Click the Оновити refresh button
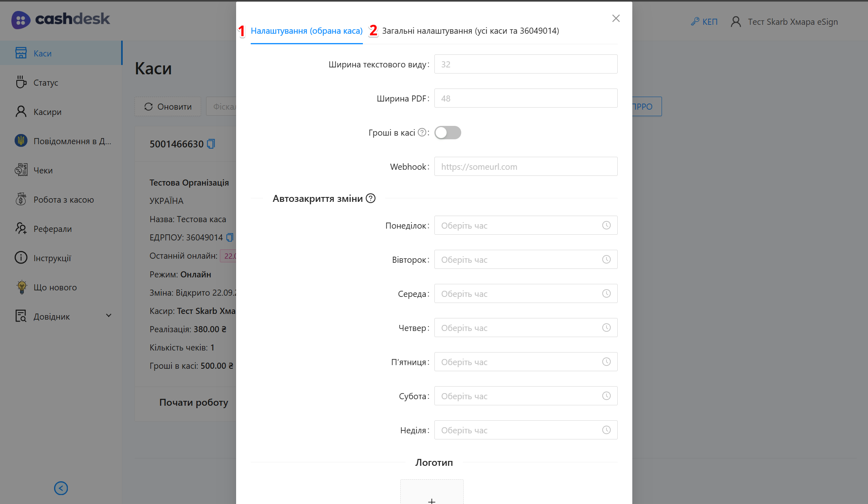The width and height of the screenshot is (868, 504). click(x=168, y=107)
